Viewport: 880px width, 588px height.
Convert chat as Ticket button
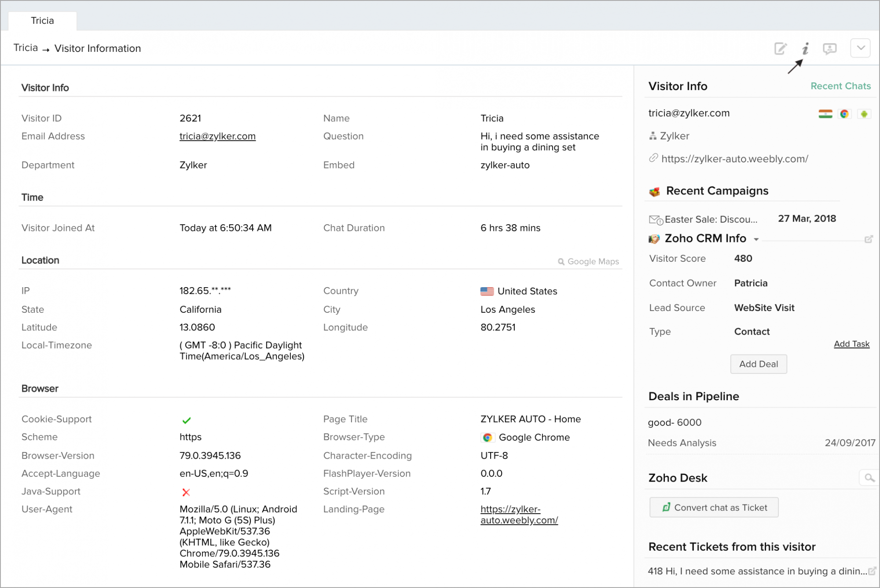pyautogui.click(x=714, y=508)
